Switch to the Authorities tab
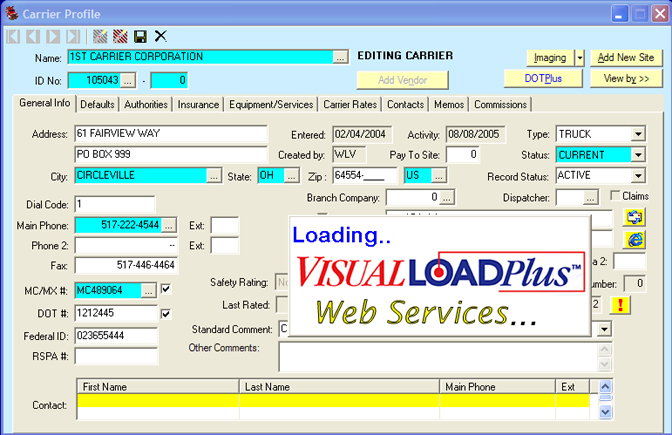672x435 pixels. coord(146,105)
